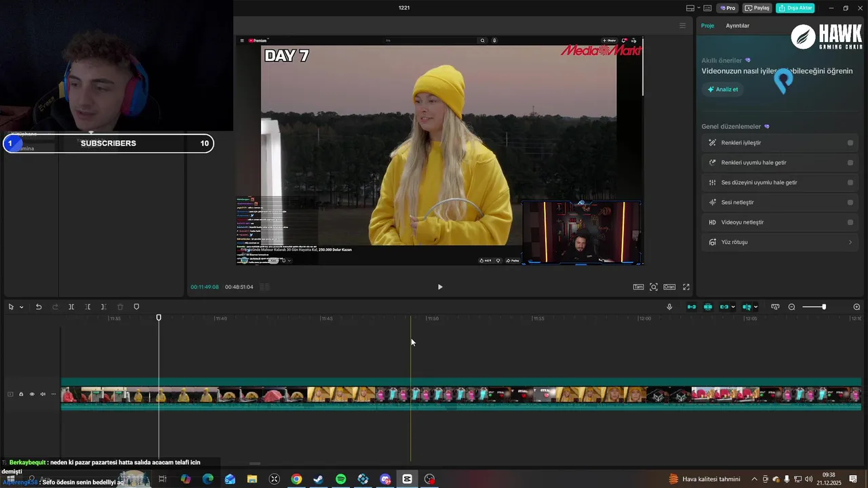This screenshot has width=868, height=488.
Task: Open CapCut icon in the taskbar
Action: 407,479
